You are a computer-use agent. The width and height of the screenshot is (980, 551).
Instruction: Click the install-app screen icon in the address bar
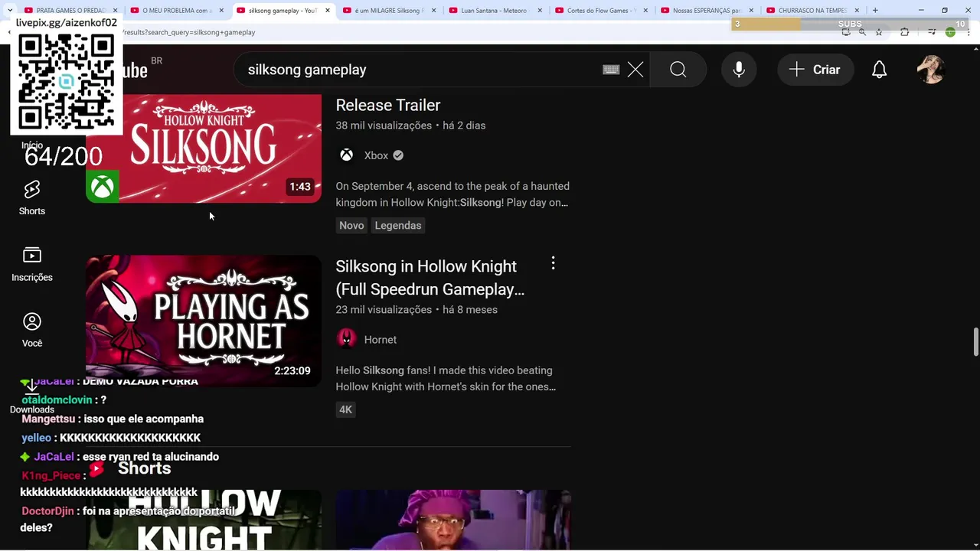coord(846,32)
